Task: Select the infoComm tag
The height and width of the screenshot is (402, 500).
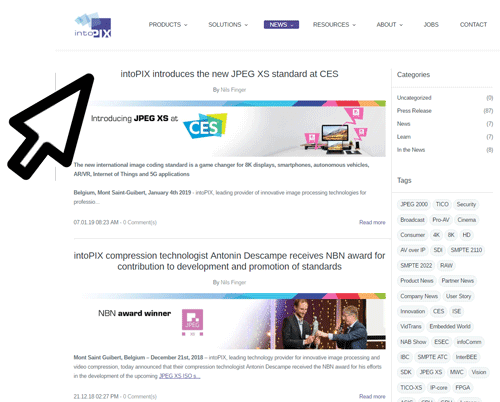Action: tap(469, 342)
